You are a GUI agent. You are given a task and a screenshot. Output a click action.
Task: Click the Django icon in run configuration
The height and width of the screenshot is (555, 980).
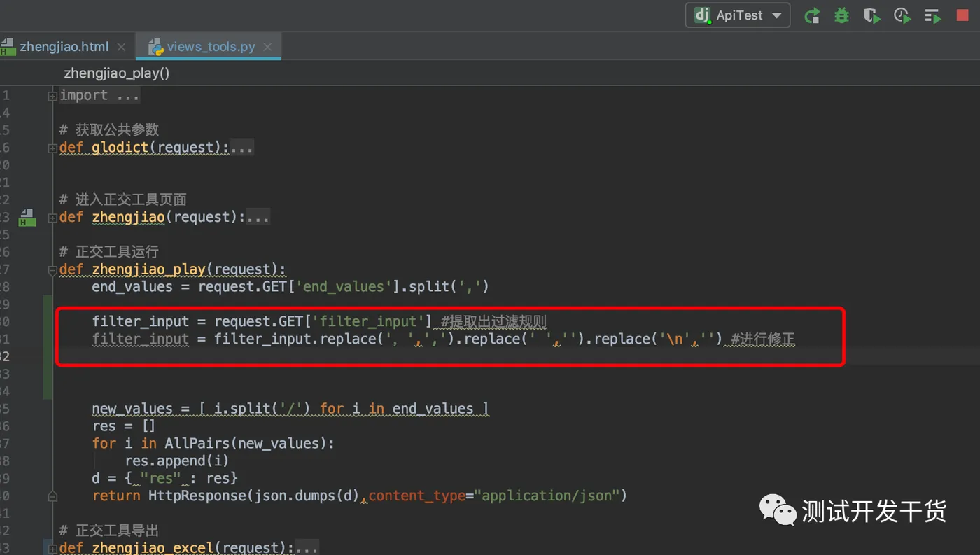click(702, 15)
